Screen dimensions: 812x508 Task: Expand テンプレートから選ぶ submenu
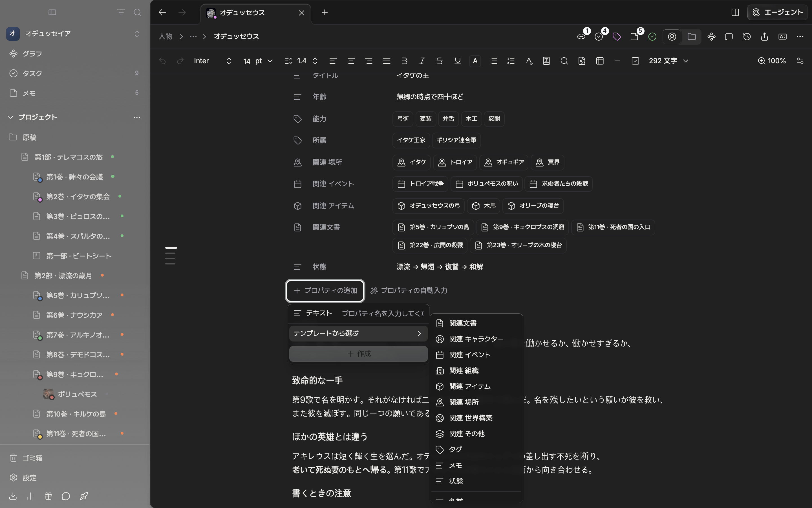pos(358,333)
